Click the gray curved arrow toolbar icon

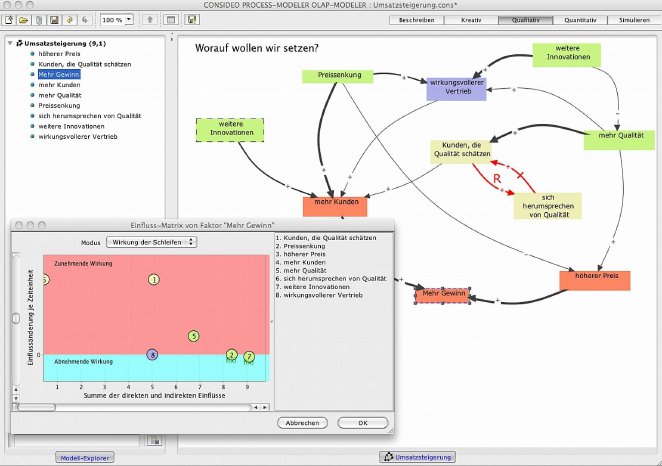pos(85,19)
